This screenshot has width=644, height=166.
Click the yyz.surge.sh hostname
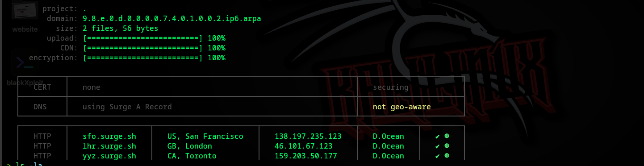tap(109, 156)
